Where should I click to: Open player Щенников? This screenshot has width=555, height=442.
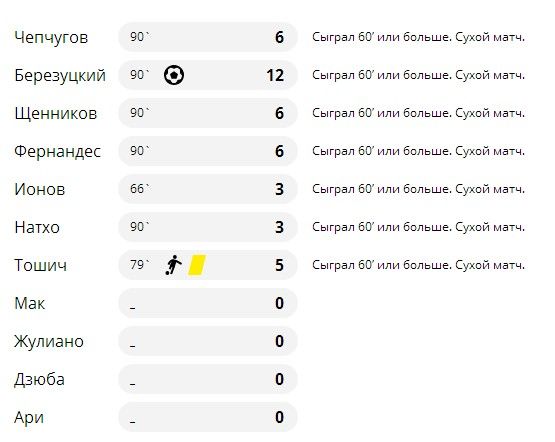point(56,114)
